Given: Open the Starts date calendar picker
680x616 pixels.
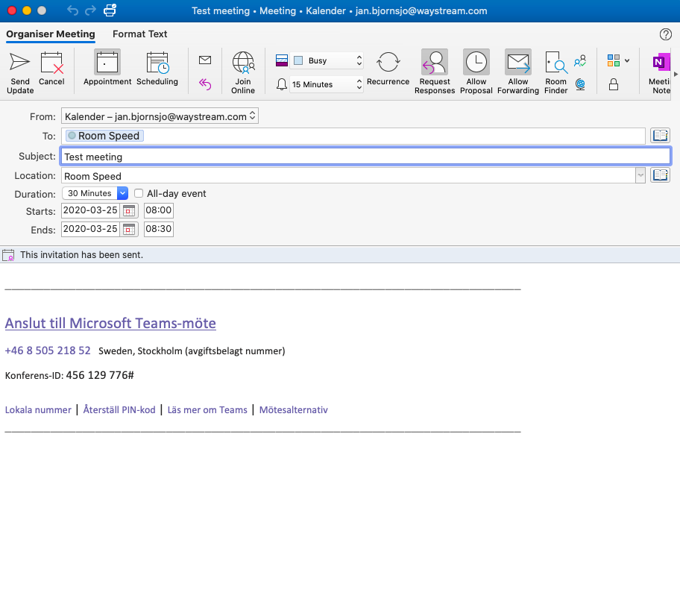Looking at the screenshot, I should coord(129,211).
